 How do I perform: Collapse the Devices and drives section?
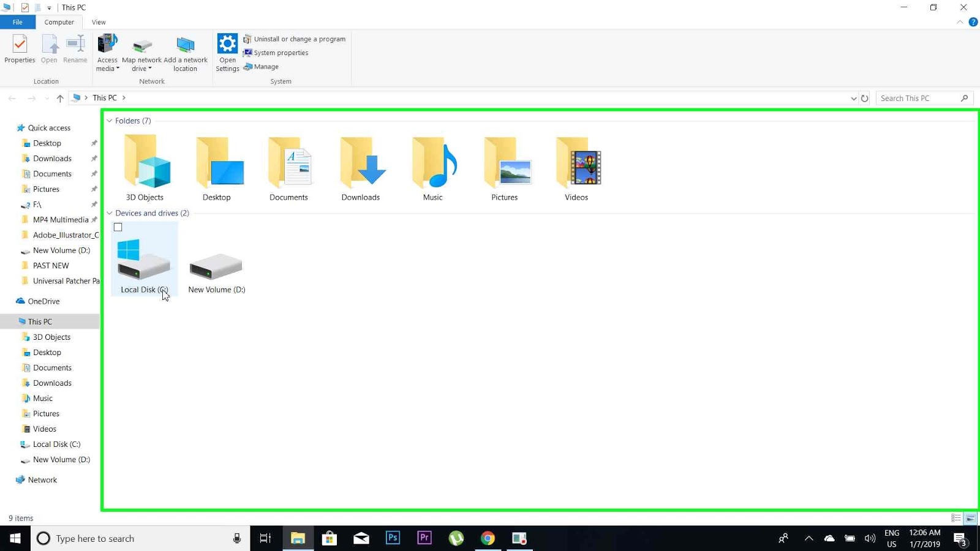109,213
